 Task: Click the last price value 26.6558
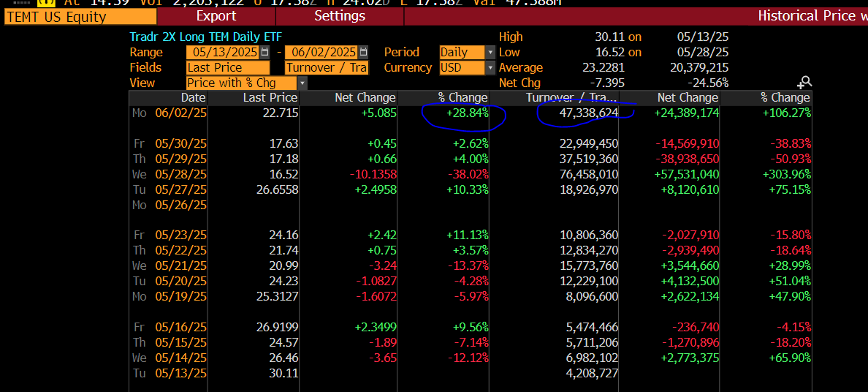coord(278,189)
